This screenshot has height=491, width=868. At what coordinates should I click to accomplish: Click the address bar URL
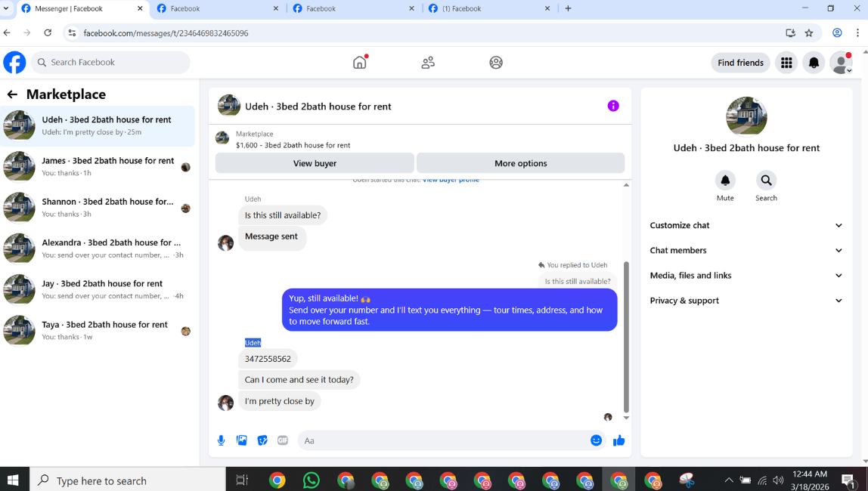click(166, 33)
